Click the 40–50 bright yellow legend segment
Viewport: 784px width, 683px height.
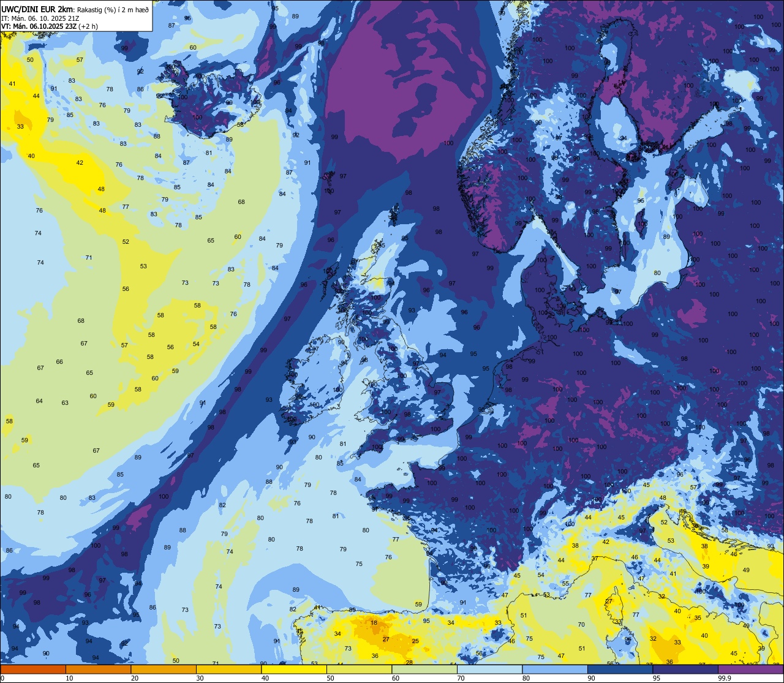(294, 669)
